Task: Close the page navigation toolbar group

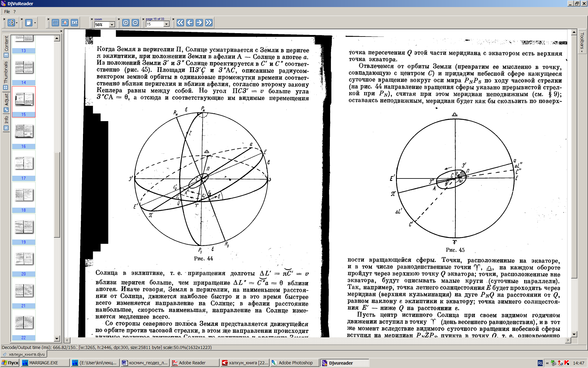Action: [143, 19]
